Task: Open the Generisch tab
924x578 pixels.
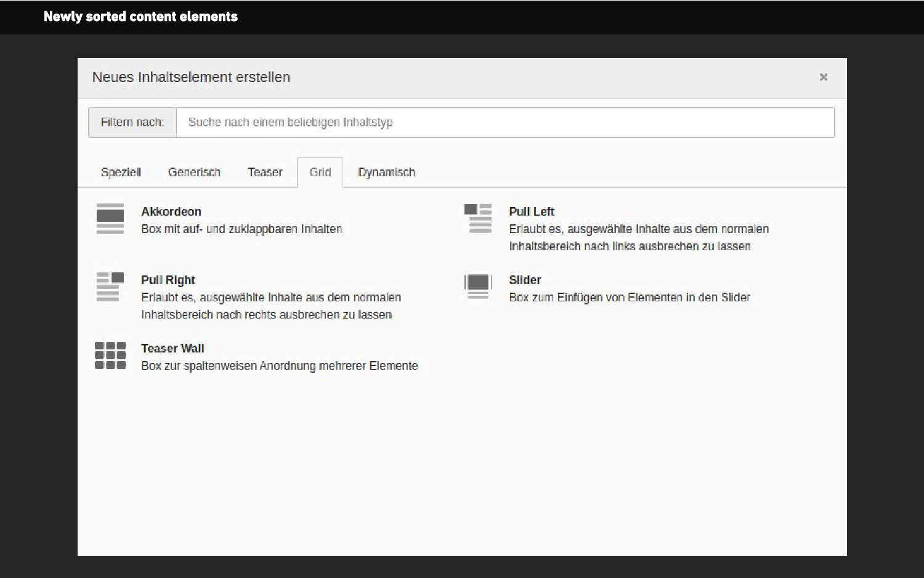Action: (x=194, y=173)
